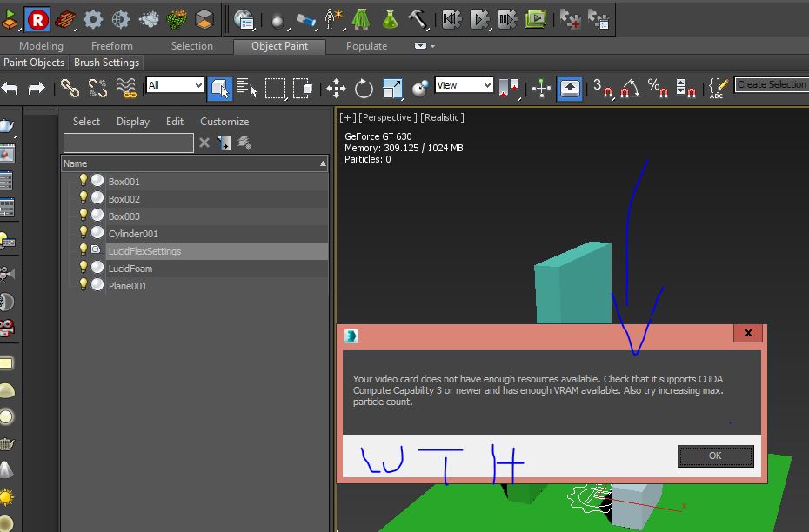Switch to the Freeform ribbon tab
Viewport: 809px width, 532px height.
tap(112, 46)
